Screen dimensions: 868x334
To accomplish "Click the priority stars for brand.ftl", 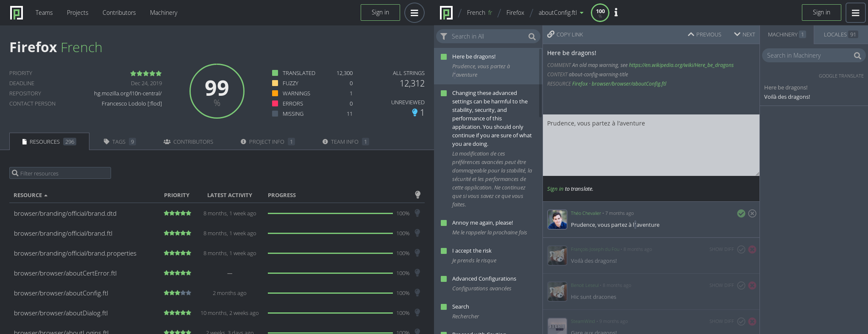I will click(178, 233).
